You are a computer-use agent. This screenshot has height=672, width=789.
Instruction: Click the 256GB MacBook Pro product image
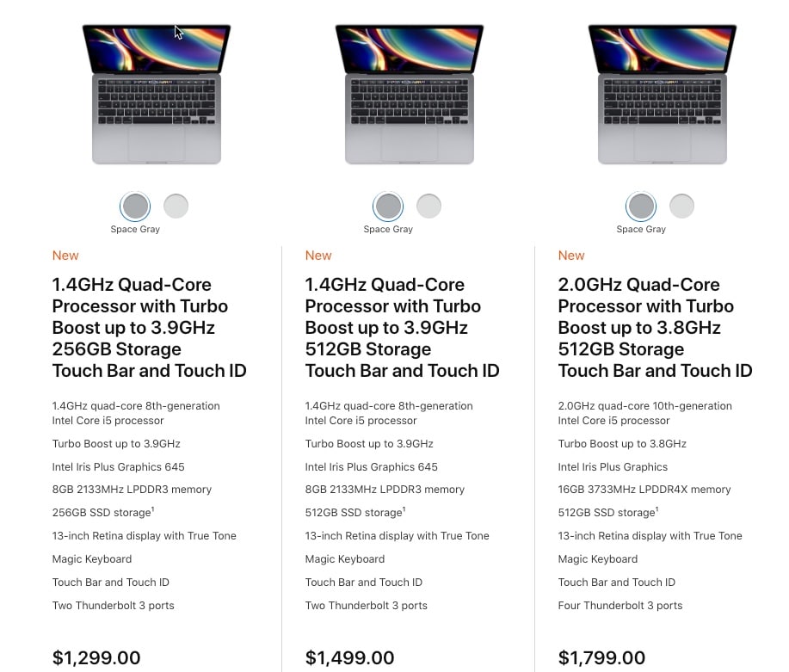157,94
